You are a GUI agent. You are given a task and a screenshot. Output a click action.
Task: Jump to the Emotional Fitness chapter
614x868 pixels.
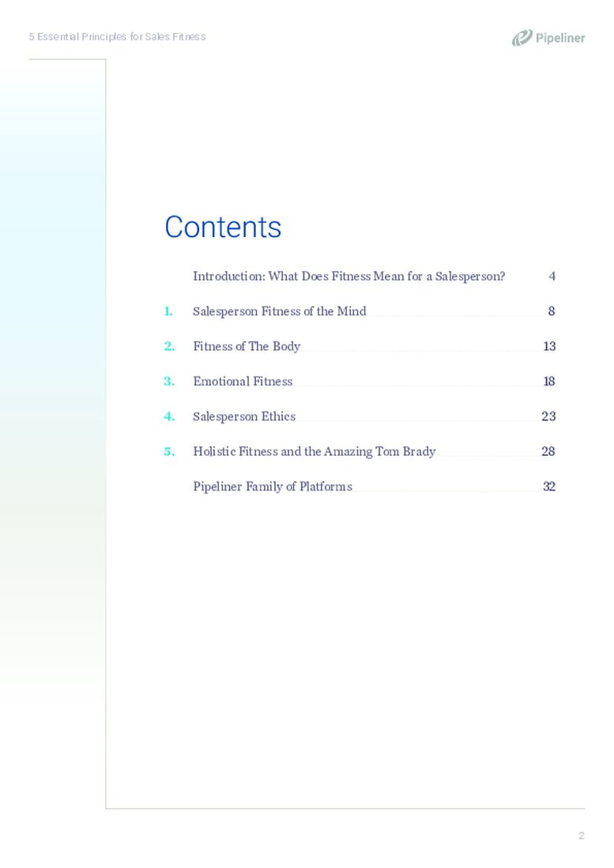(x=242, y=381)
